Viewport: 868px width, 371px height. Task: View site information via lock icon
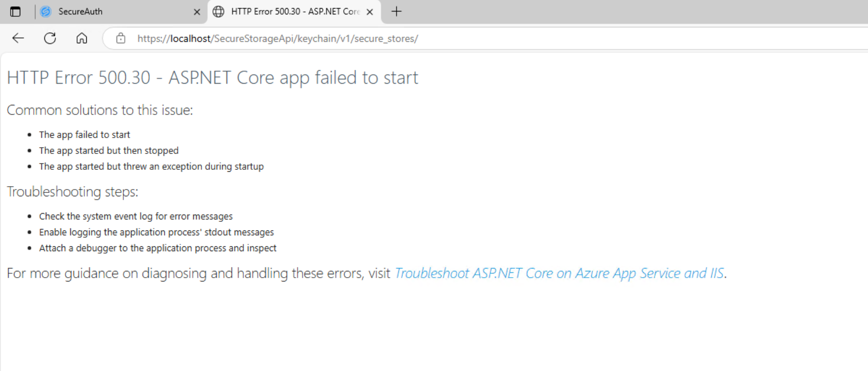[x=121, y=38]
